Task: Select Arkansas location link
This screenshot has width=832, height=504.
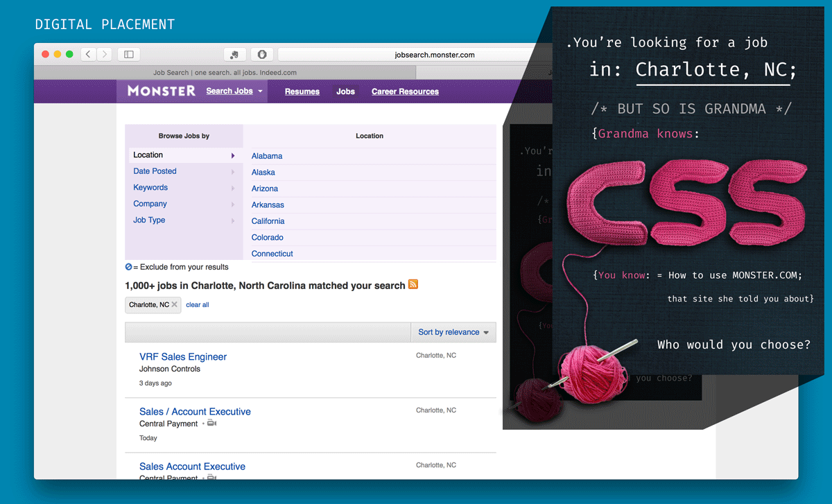Action: 268,205
